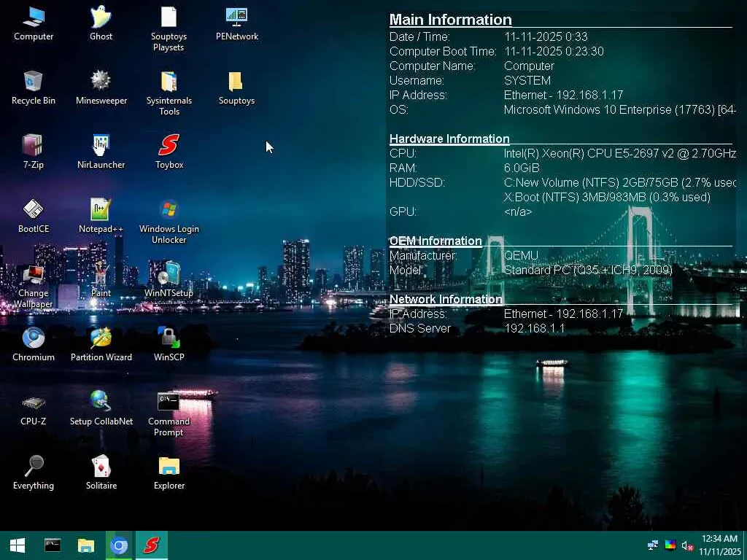747x560 pixels.
Task: Click the Command Prompt taskbar button
Action: click(53, 545)
